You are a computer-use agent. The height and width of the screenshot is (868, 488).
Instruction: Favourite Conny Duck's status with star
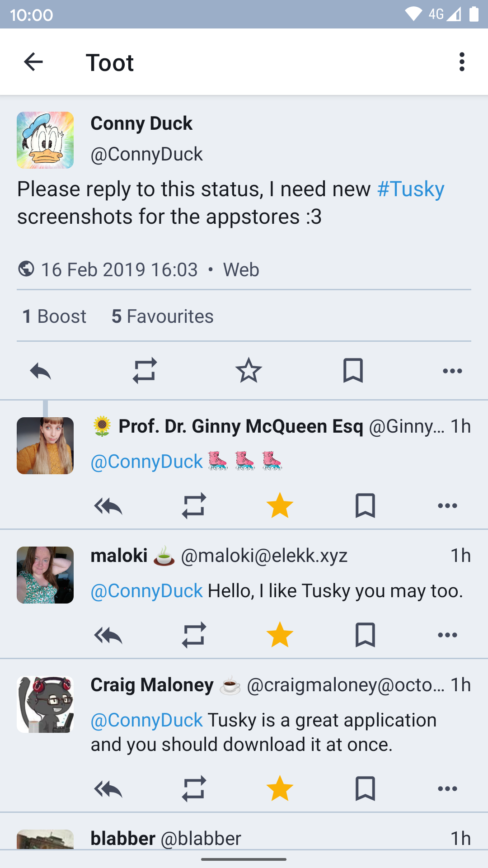[249, 371]
